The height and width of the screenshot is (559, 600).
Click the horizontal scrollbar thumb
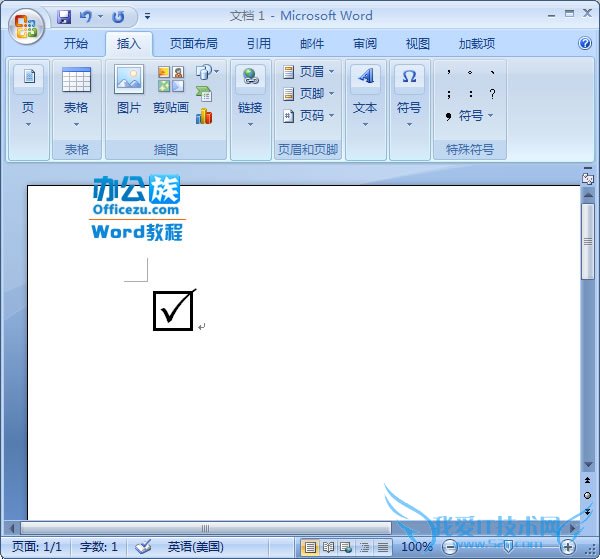tap(205, 528)
